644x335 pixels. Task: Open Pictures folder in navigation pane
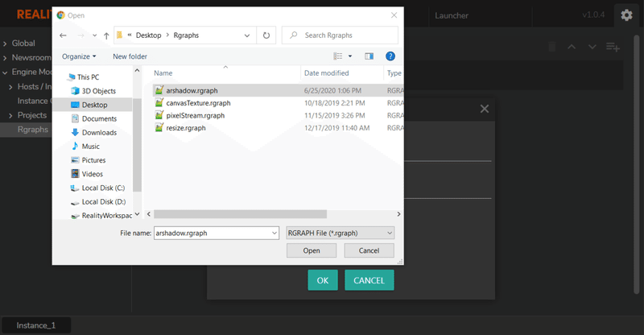(89, 160)
